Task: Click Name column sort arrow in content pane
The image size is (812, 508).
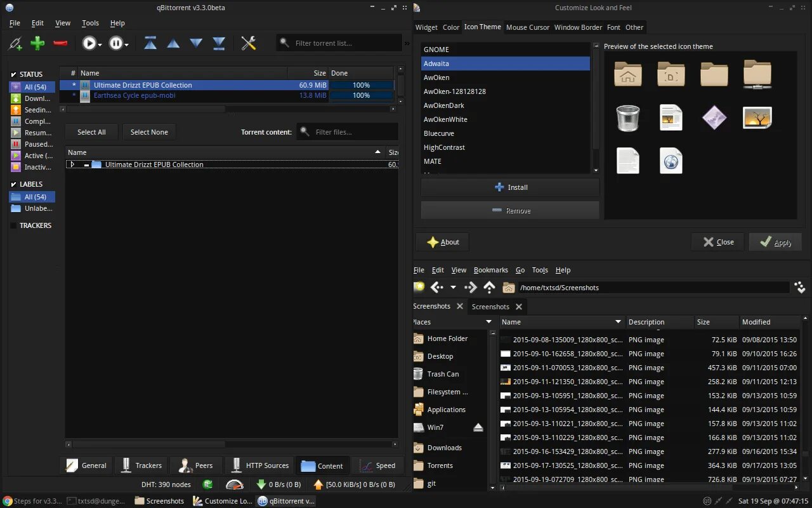Action: pyautogui.click(x=377, y=152)
